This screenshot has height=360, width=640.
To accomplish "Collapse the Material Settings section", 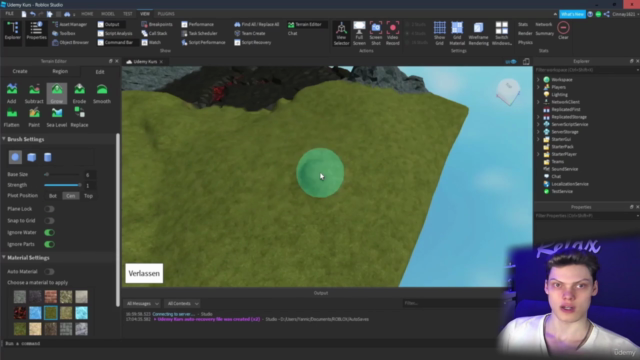I will tap(4, 258).
